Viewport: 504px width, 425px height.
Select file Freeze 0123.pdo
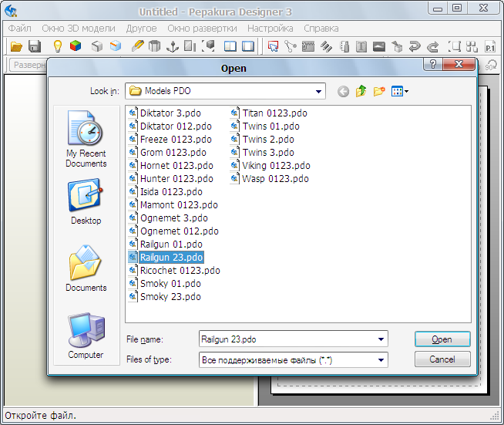point(170,140)
